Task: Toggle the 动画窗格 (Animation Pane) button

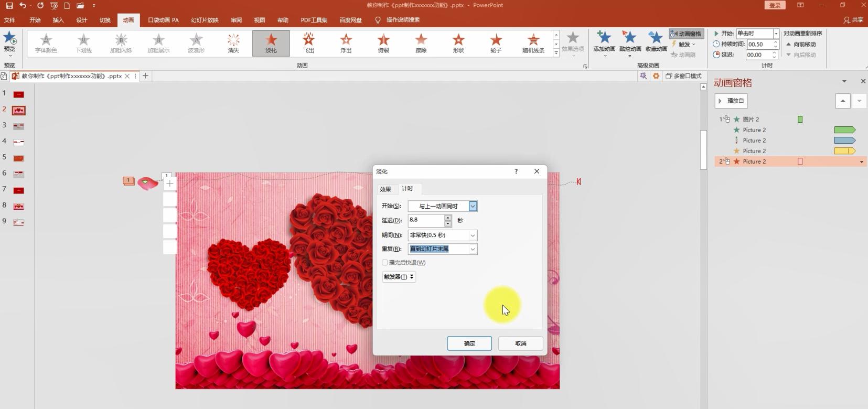Action: coord(686,34)
